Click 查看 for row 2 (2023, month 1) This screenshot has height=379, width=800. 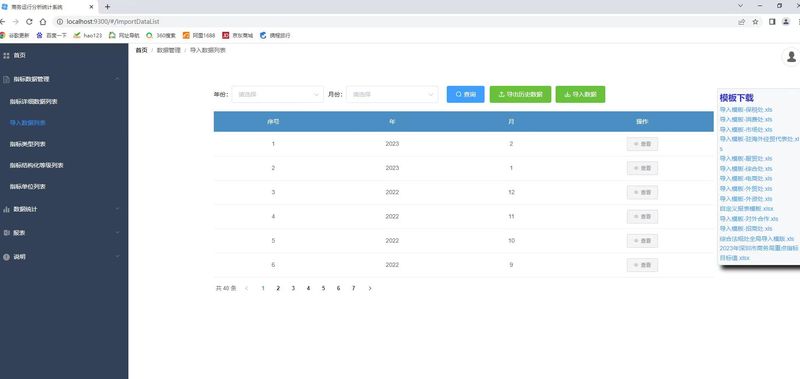coord(642,168)
